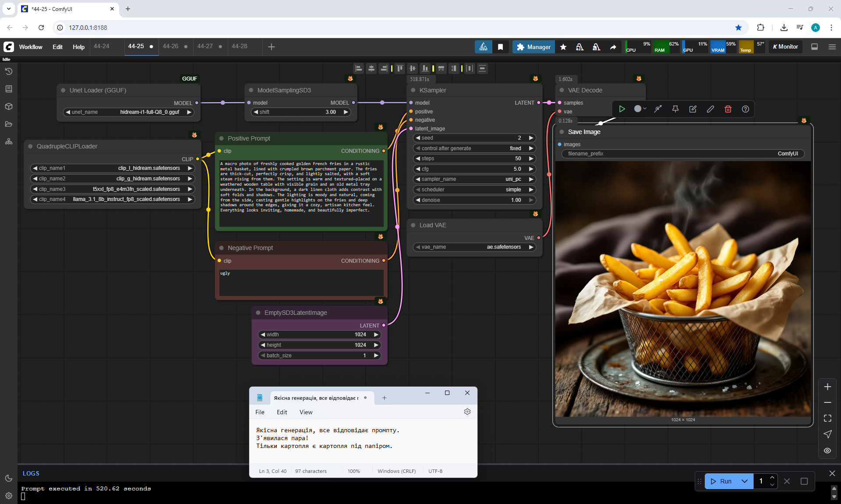Viewport: 841px width, 504px height.
Task: Click the share arrow icon in top bar
Action: point(613,47)
